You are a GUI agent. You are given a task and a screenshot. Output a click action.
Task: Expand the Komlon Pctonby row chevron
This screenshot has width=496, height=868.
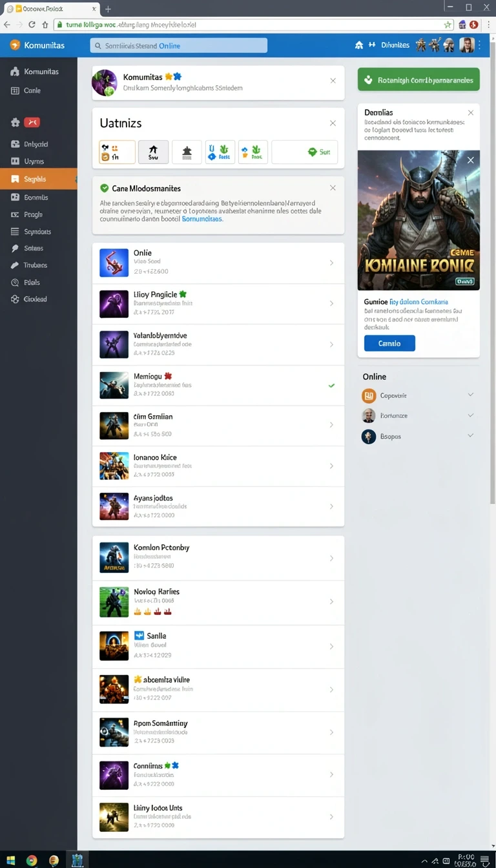pyautogui.click(x=331, y=558)
